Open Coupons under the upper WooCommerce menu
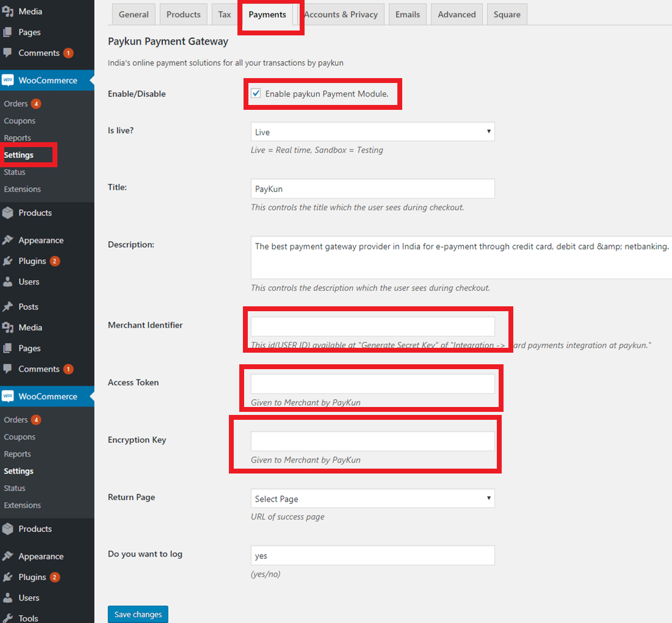 20,121
